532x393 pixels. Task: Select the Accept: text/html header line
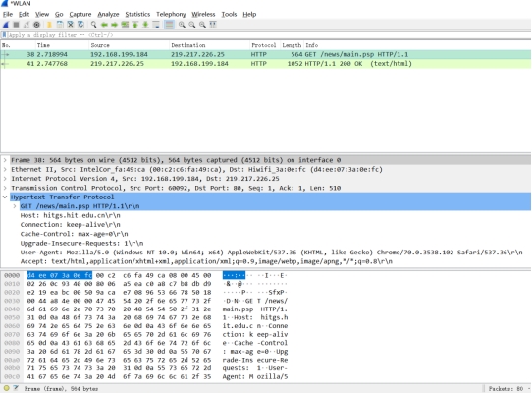[206, 261]
